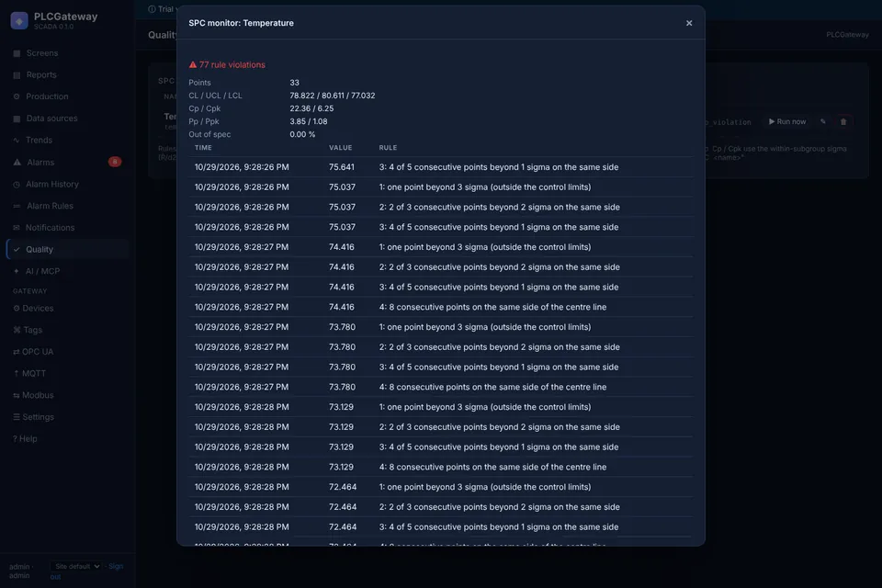Viewport: 882px width, 588px height.
Task: Close the SPC monitor Temperature dialog
Action: pyautogui.click(x=689, y=23)
